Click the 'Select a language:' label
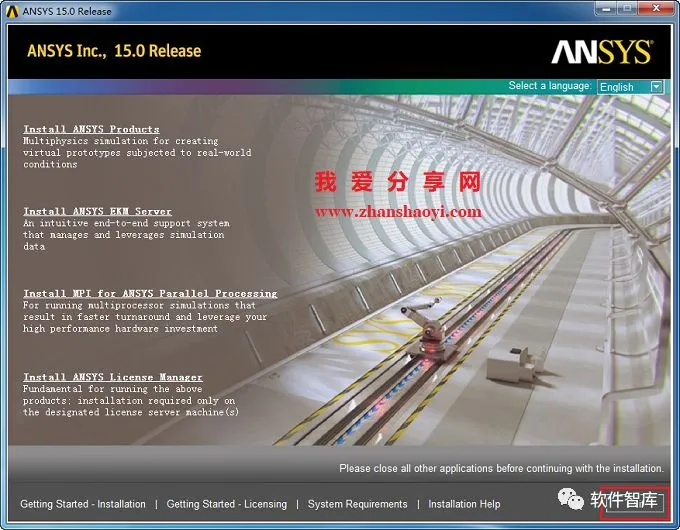 click(550, 86)
